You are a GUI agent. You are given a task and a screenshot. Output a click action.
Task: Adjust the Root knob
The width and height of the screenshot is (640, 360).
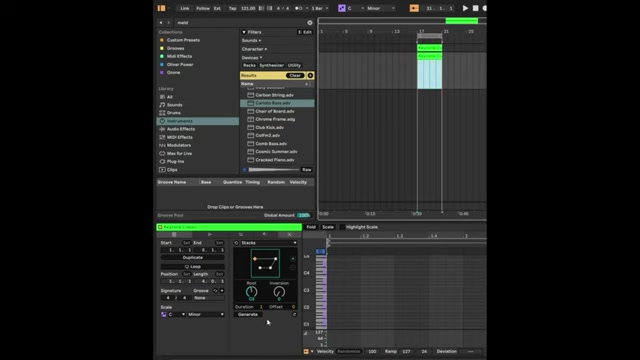pos(251,292)
